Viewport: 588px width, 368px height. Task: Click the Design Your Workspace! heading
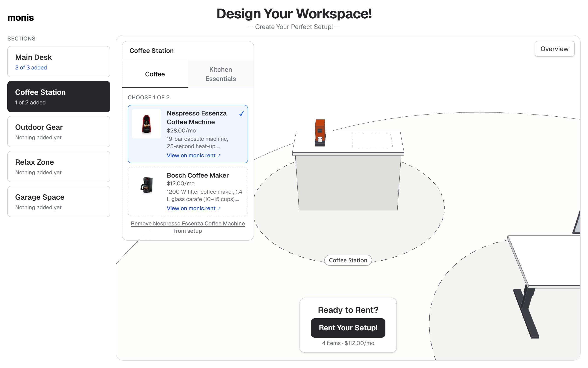pyautogui.click(x=294, y=14)
